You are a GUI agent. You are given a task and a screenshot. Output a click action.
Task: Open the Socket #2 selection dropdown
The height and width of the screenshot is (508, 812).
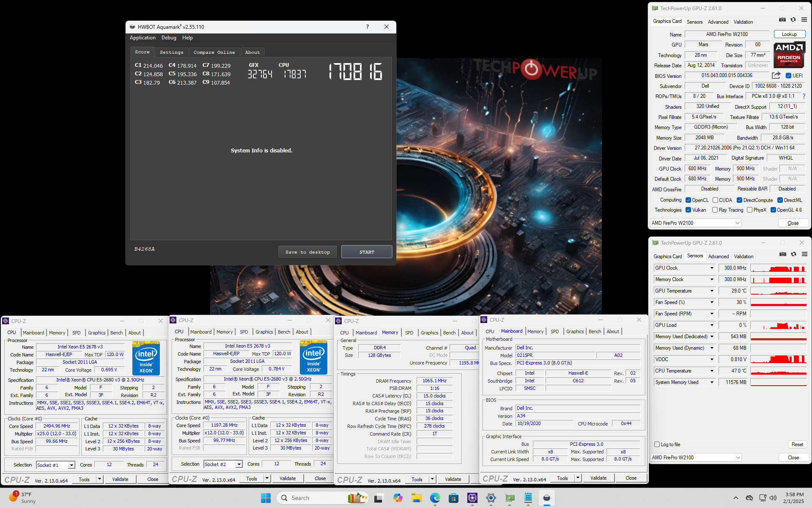[x=223, y=464]
